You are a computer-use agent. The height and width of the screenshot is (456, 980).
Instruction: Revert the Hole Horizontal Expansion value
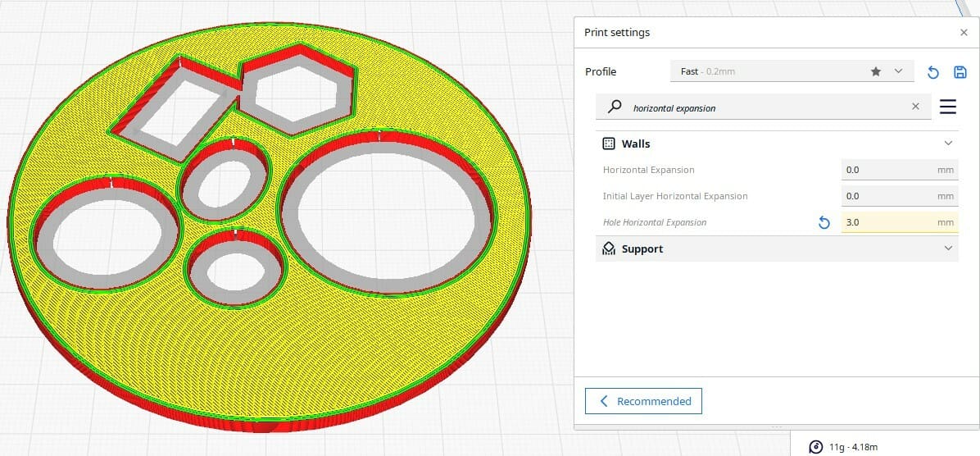coord(824,222)
